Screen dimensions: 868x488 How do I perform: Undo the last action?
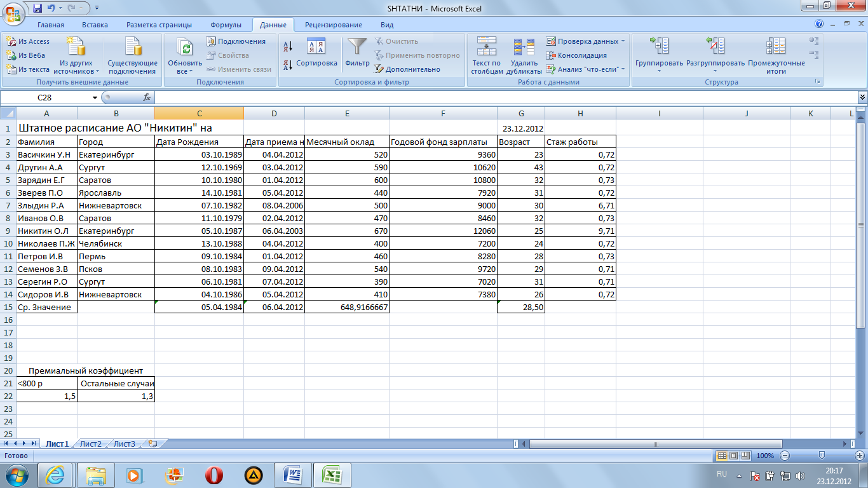tap(52, 8)
